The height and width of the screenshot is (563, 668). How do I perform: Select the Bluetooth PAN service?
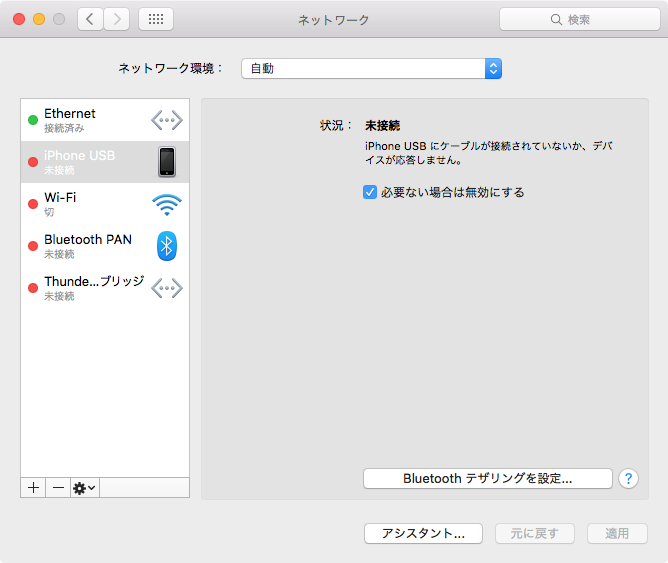(105, 246)
